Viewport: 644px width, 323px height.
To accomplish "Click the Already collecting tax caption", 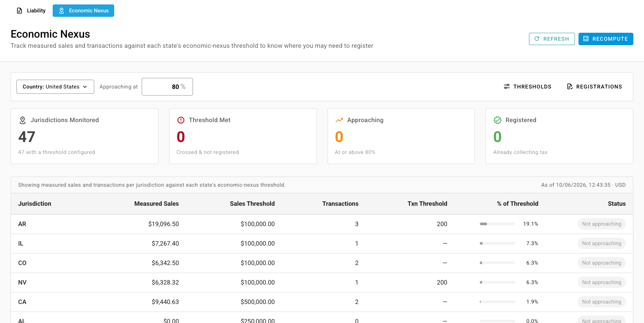I will (x=521, y=152).
